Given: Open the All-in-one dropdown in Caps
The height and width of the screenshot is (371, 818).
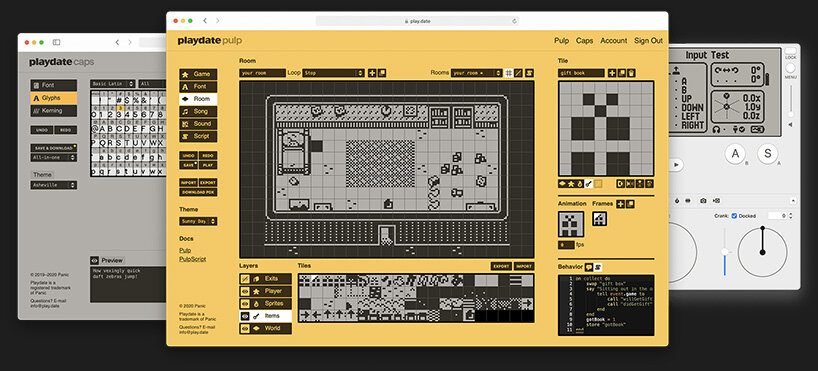Looking at the screenshot, I should click(x=54, y=158).
